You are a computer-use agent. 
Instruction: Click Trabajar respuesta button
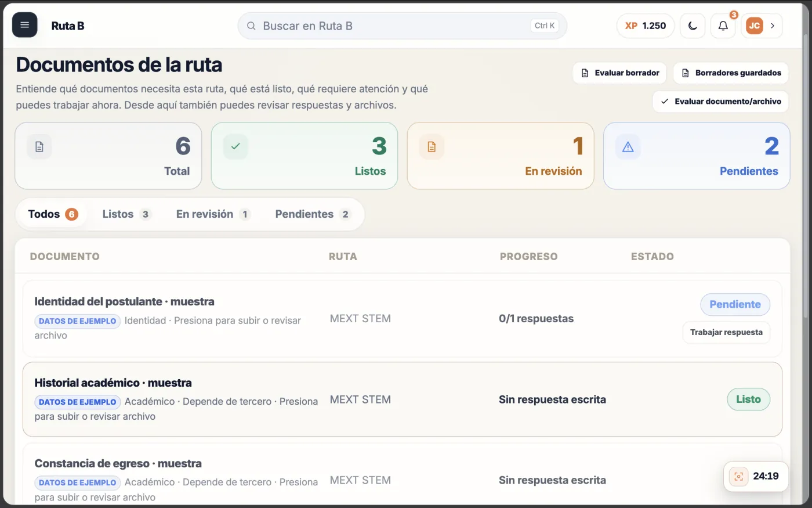coord(726,333)
